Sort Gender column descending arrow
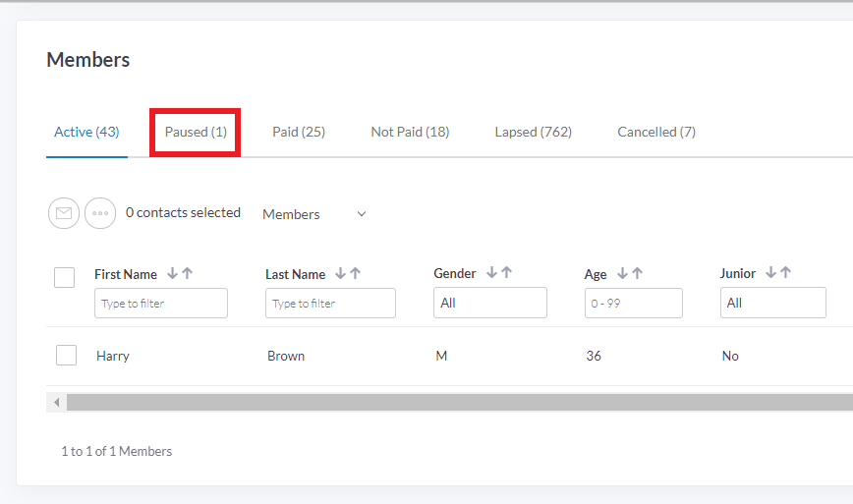The width and height of the screenshot is (853, 504). pos(491,273)
